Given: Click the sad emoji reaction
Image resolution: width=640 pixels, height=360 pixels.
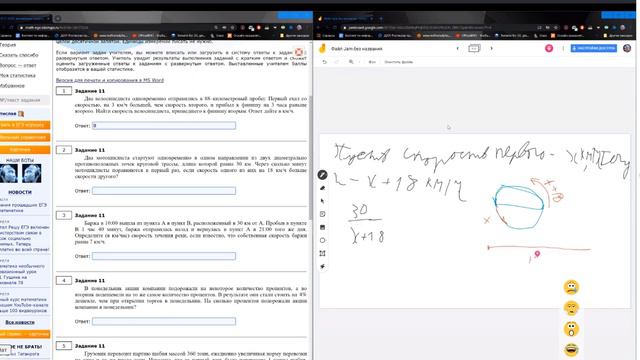Looking at the screenshot, I should coord(571,308).
